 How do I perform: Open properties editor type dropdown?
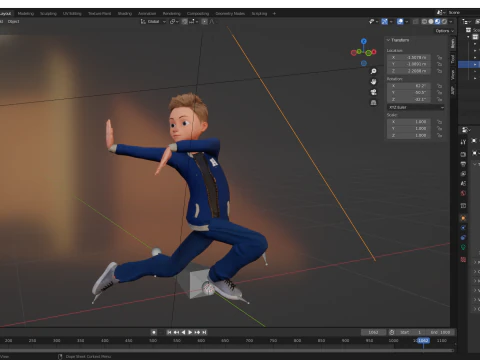[x=466, y=130]
